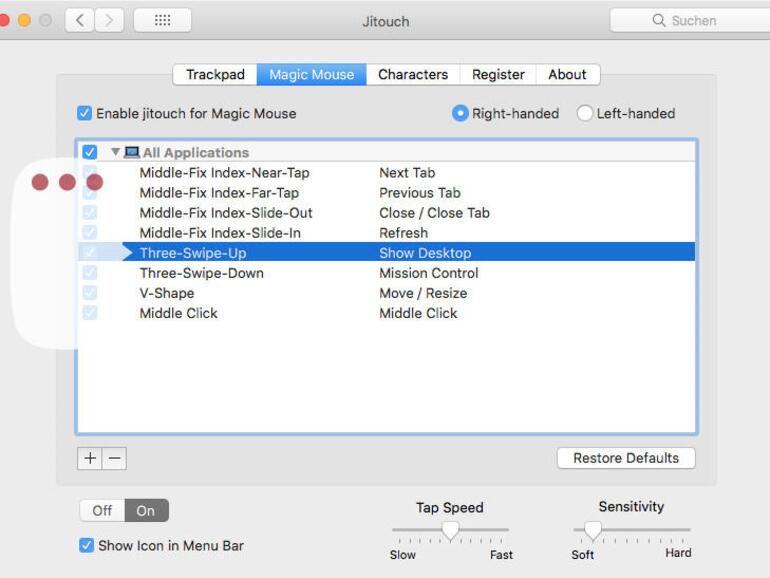Adjust the Sensitivity slider
The image size is (770, 578).
593,531
